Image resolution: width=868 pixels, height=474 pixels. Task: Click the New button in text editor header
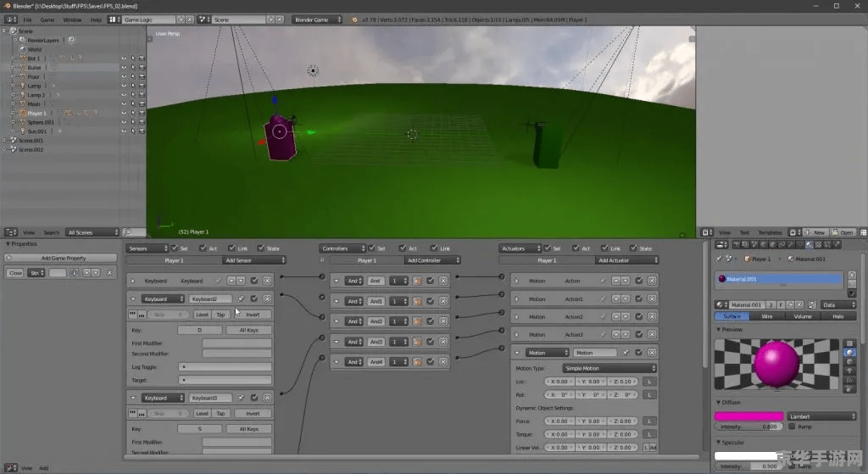(815, 232)
